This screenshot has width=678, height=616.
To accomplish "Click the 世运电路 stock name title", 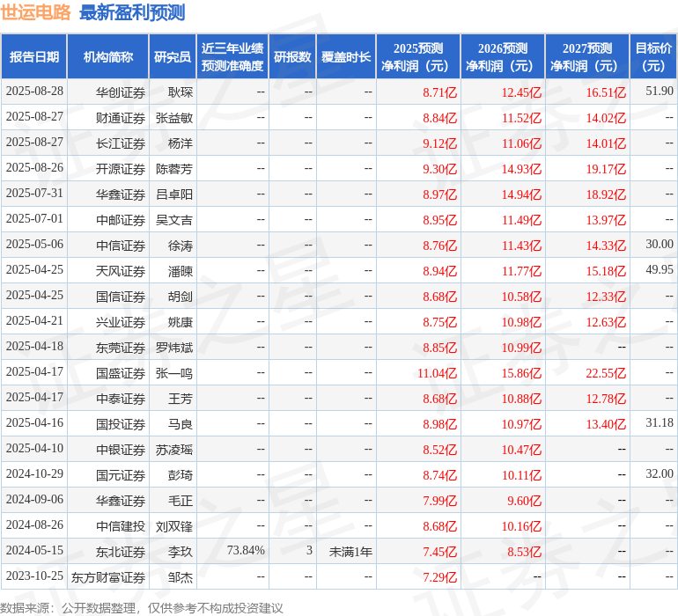I will point(36,12).
